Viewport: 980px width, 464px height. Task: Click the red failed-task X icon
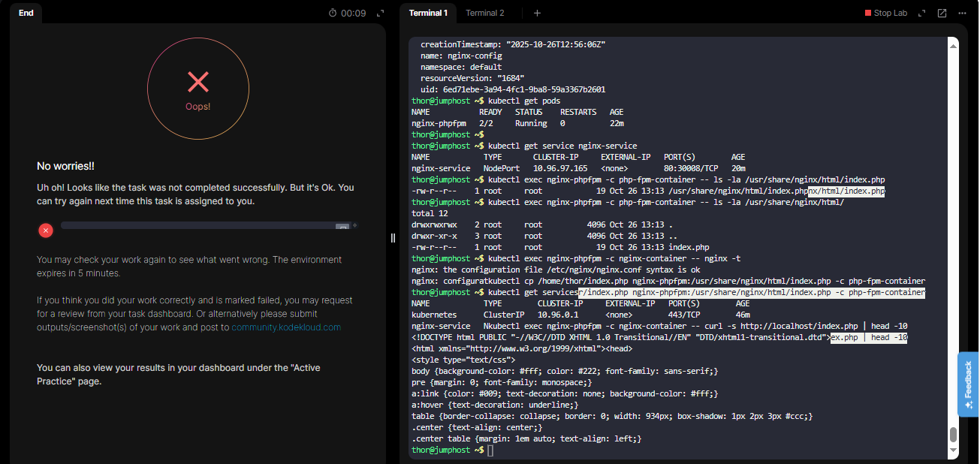point(45,230)
